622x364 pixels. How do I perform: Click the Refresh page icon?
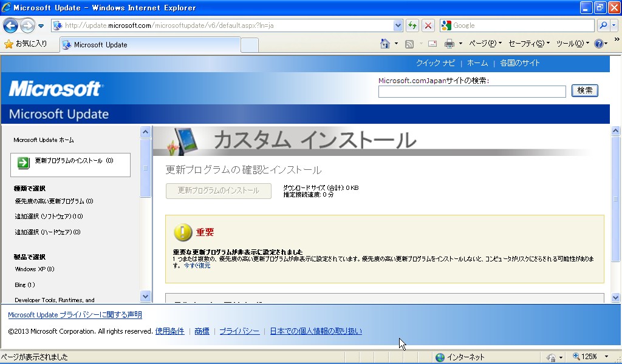coord(412,25)
